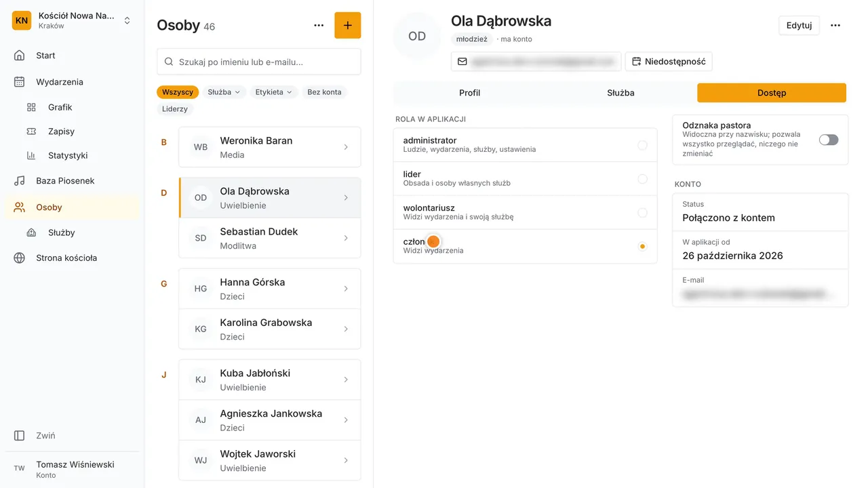The height and width of the screenshot is (488, 868).
Task: Click the Niedostępność button
Action: coord(669,62)
